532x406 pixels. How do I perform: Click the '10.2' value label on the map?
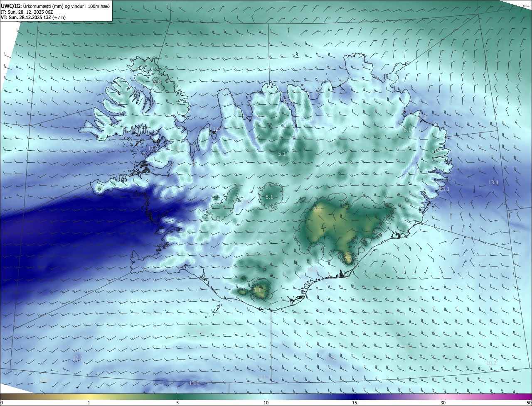pyautogui.click(x=491, y=363)
